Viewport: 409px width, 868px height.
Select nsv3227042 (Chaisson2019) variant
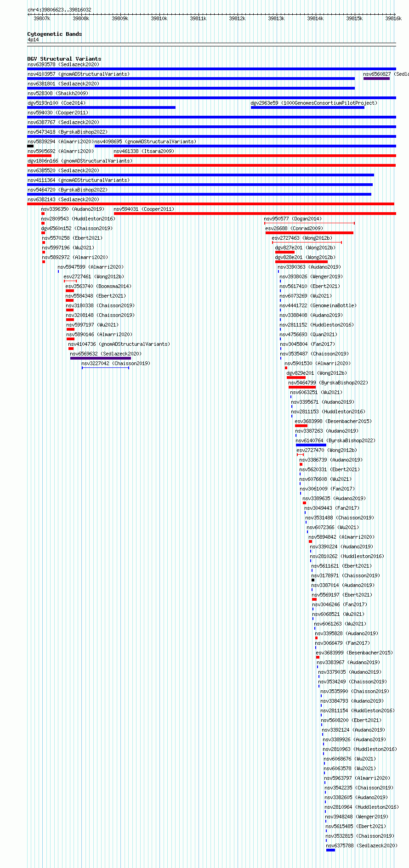click(116, 364)
